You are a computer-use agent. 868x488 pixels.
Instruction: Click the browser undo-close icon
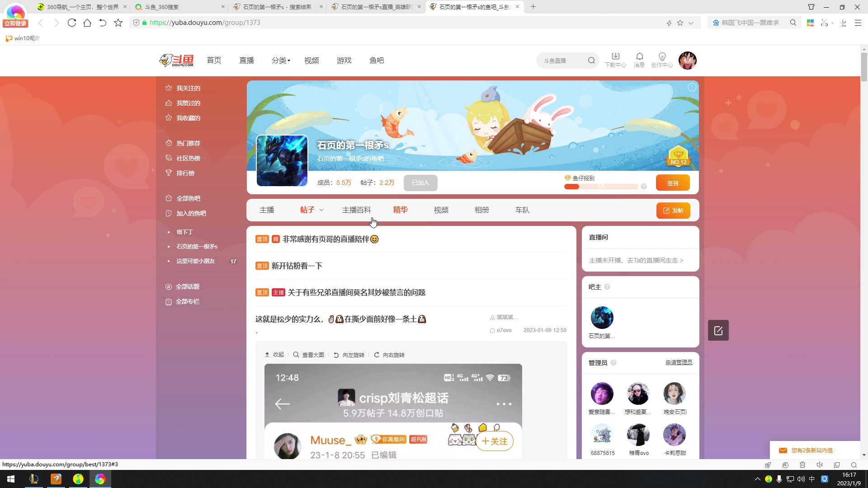(103, 23)
